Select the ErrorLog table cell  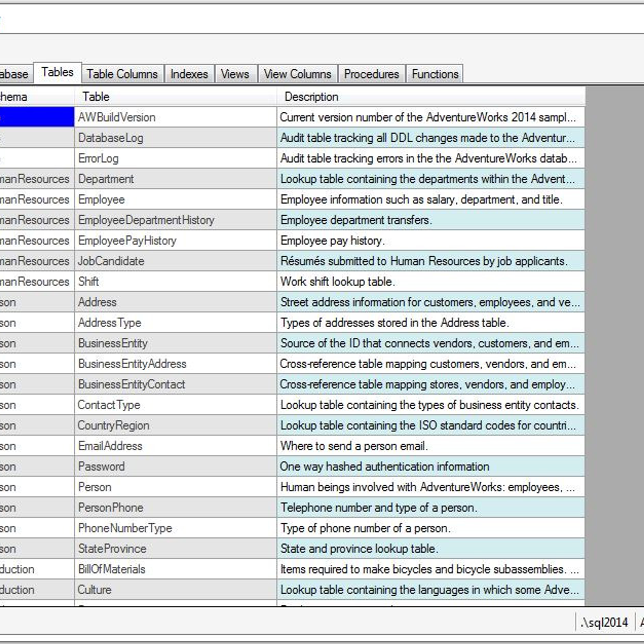pos(175,158)
